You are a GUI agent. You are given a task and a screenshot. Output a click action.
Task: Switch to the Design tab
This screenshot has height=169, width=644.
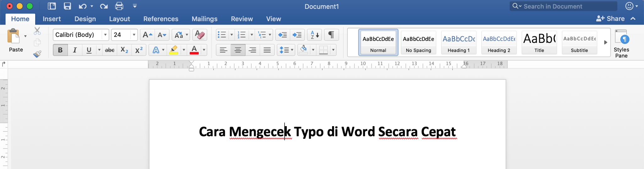85,19
